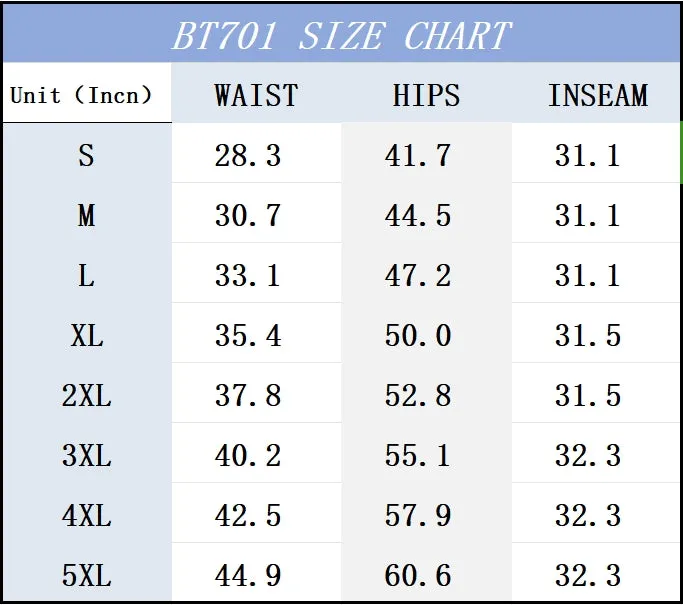Screen dimensions: 683x605
Task: Select the 5XL size row label
Action: coord(87,575)
